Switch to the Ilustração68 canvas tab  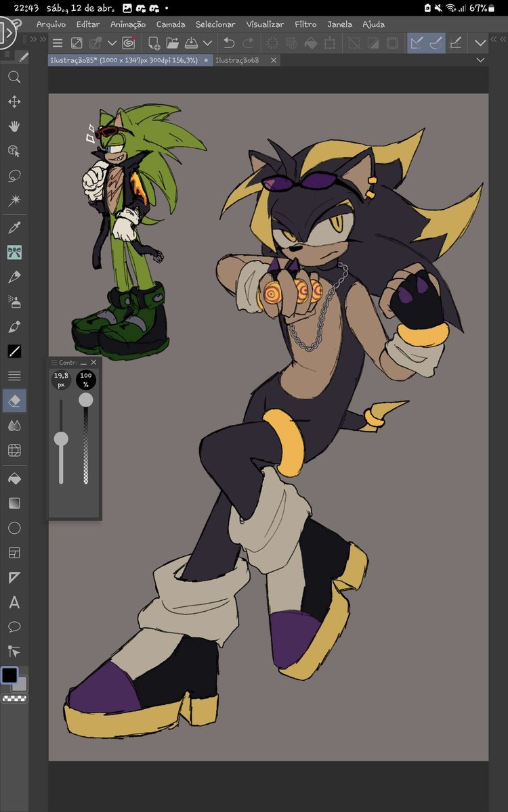pos(238,60)
